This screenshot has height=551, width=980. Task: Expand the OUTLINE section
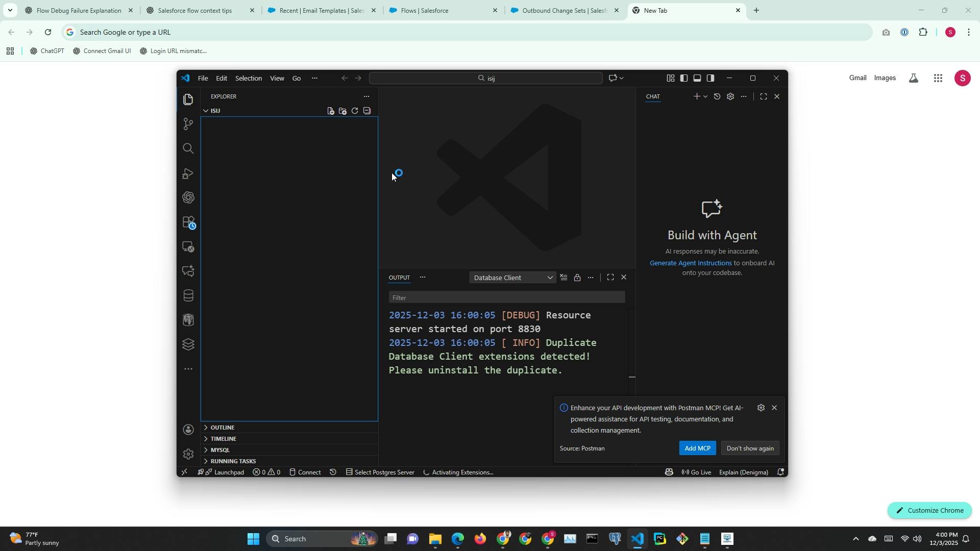(x=223, y=428)
